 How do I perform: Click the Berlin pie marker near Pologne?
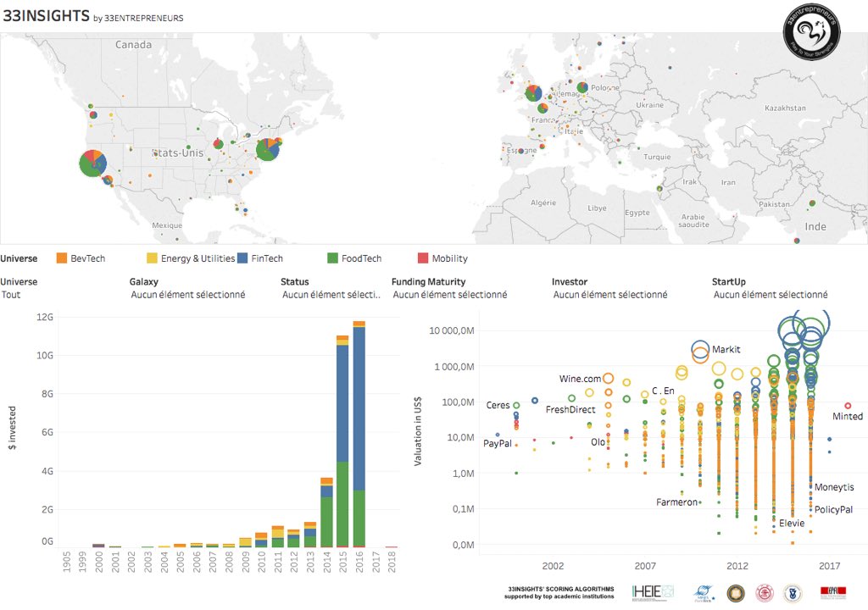582,87
